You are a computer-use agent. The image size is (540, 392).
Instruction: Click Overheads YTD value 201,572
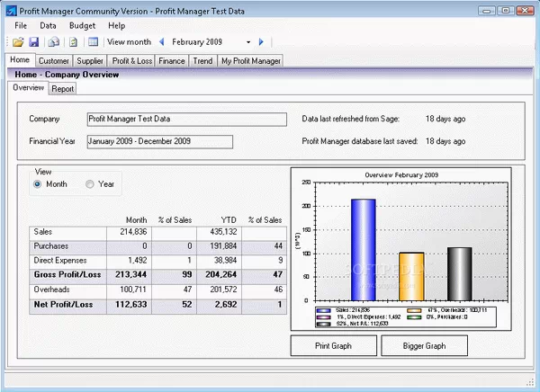tap(223, 290)
